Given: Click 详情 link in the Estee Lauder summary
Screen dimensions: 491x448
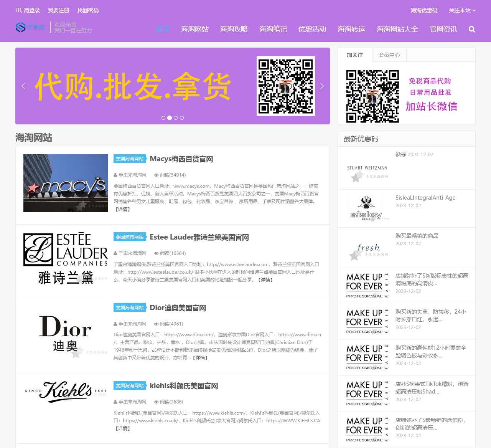Looking at the screenshot, I should click(265, 280).
